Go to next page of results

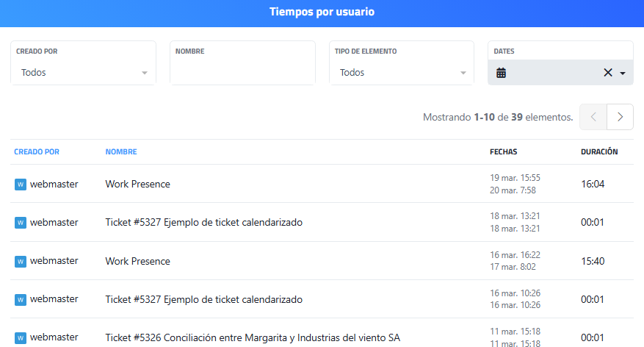pos(621,117)
